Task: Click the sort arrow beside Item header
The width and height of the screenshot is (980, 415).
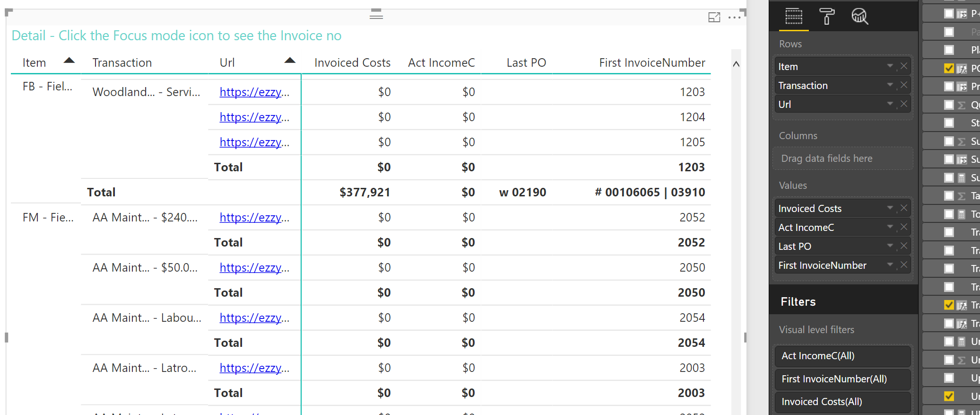Action: point(69,60)
